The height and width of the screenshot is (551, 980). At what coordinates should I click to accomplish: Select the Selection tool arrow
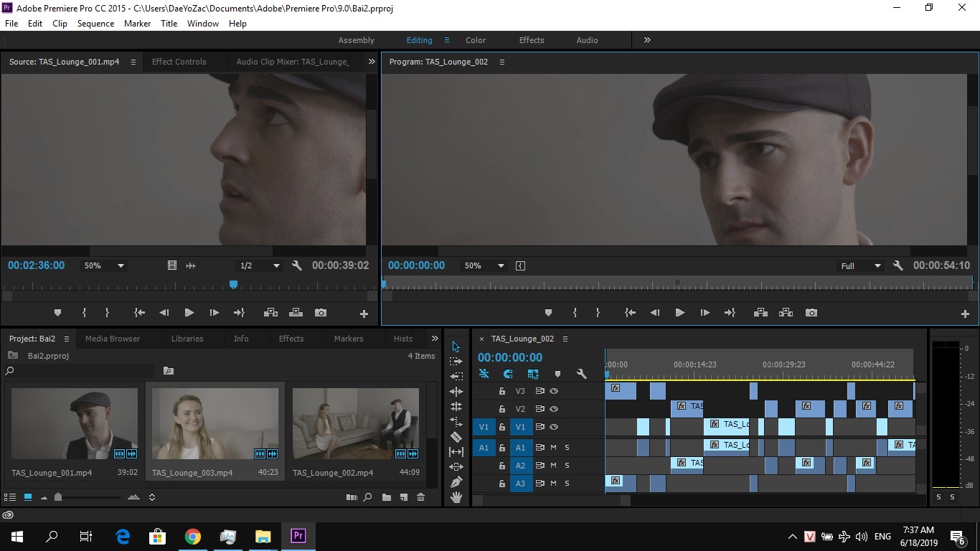tap(456, 347)
